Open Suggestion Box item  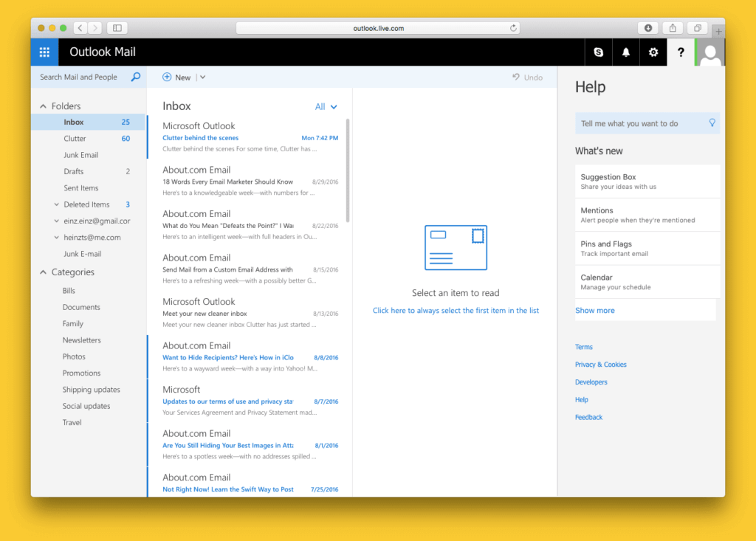click(647, 182)
